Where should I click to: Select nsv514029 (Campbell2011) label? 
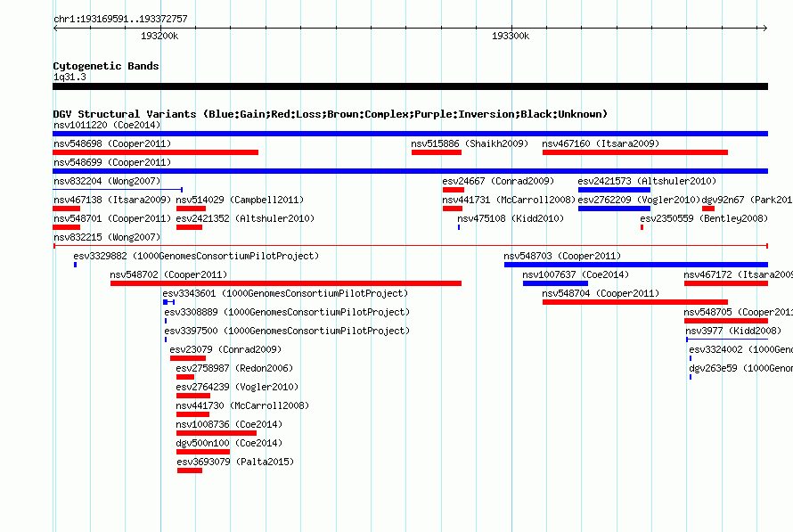(240, 200)
